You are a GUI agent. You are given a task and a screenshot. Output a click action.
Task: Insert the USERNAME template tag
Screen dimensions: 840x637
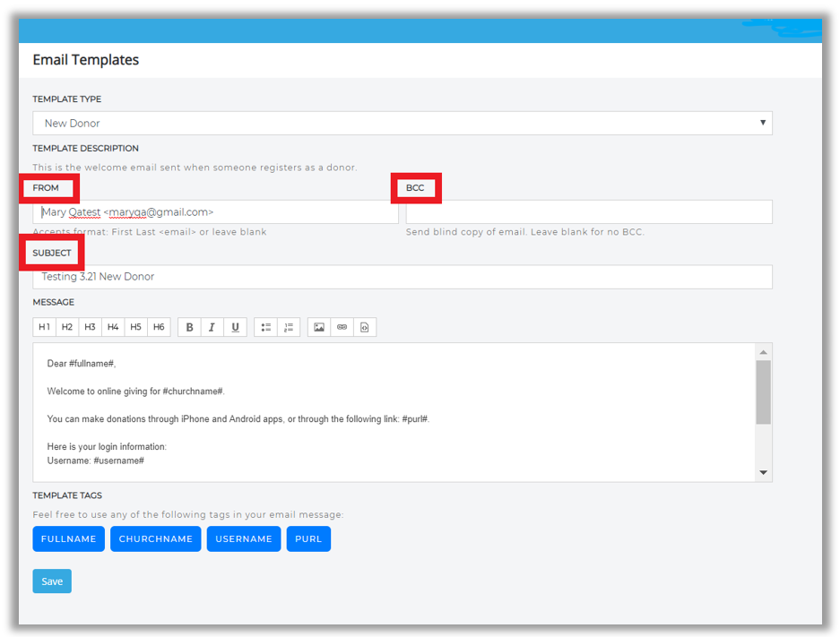[x=244, y=539]
